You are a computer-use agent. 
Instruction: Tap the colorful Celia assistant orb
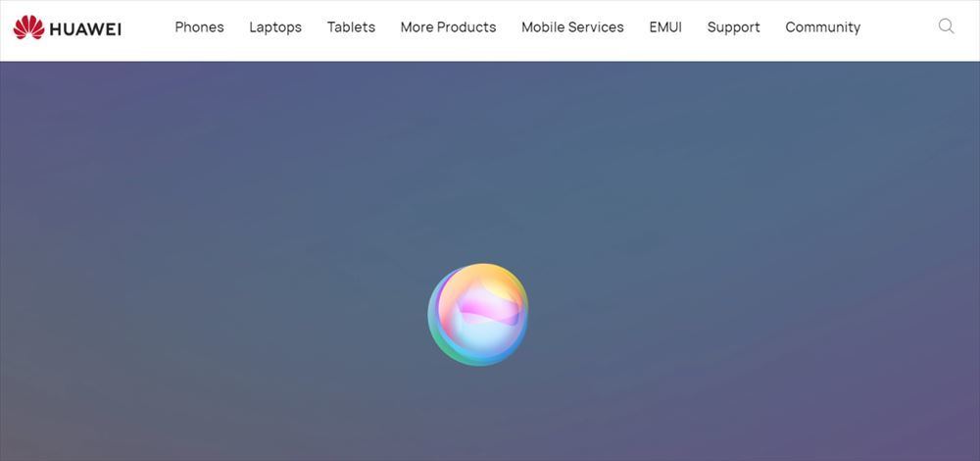(478, 314)
